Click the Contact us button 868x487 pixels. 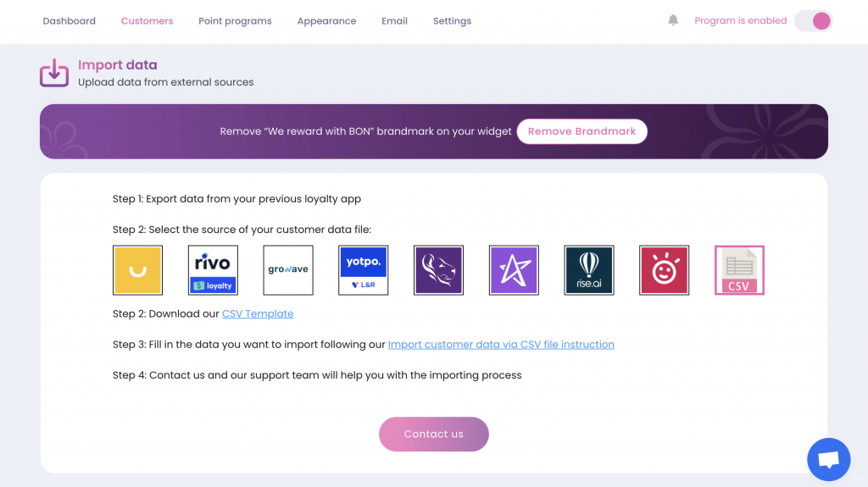click(x=434, y=434)
